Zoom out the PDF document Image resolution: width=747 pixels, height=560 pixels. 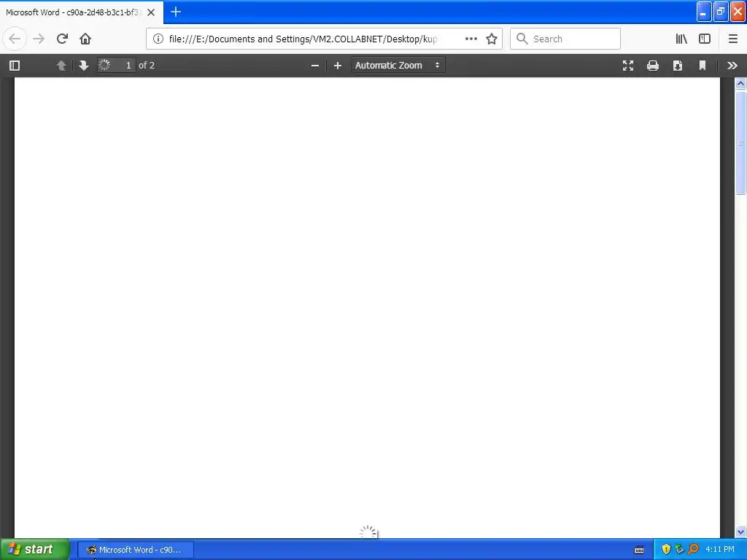tap(315, 65)
